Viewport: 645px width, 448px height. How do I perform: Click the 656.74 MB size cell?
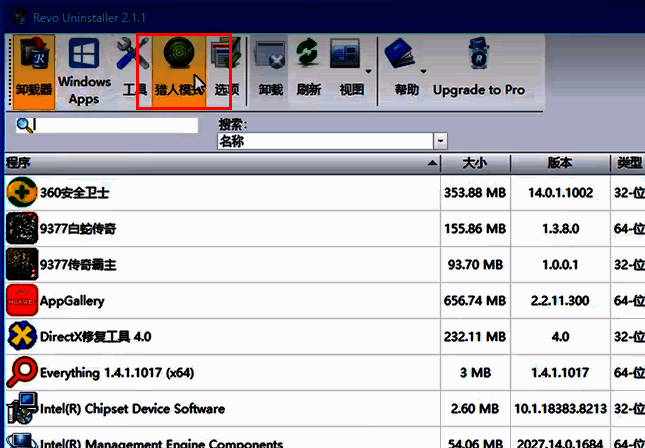pyautogui.click(x=475, y=301)
